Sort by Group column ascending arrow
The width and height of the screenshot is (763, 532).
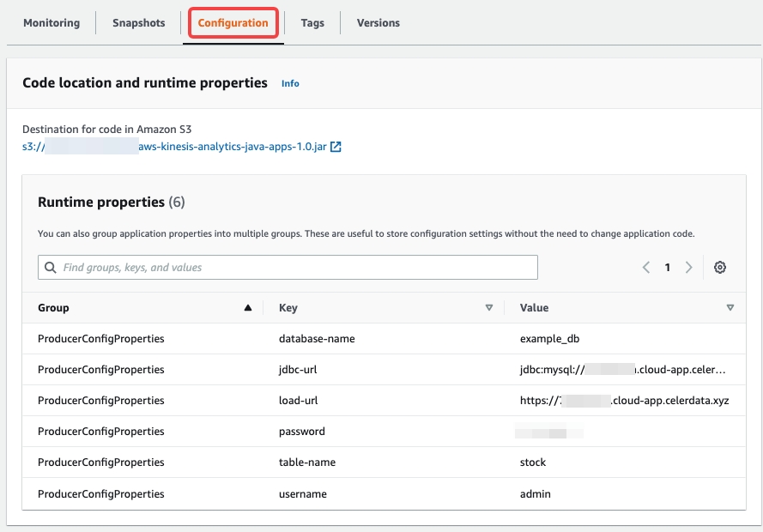click(x=248, y=308)
